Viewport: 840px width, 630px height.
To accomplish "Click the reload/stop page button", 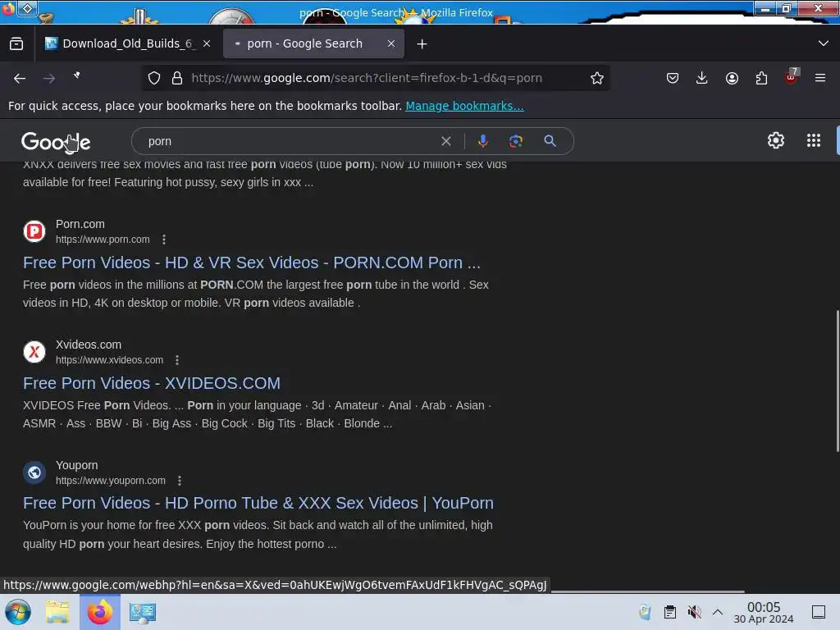I will click(x=77, y=77).
